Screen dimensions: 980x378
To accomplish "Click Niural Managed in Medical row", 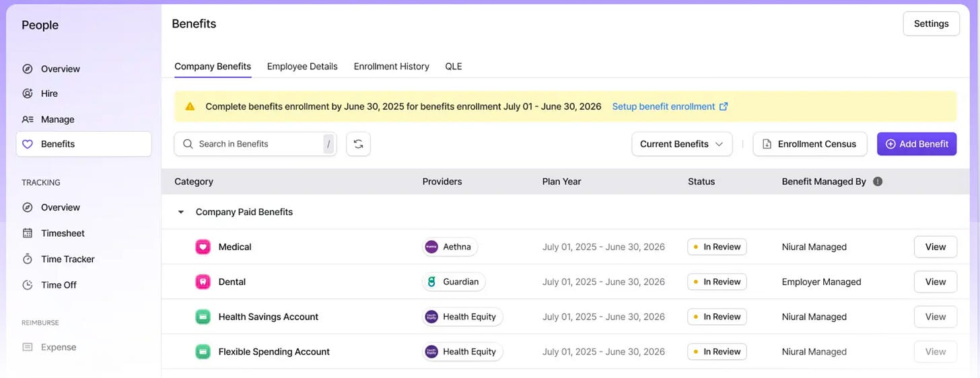I will [814, 247].
